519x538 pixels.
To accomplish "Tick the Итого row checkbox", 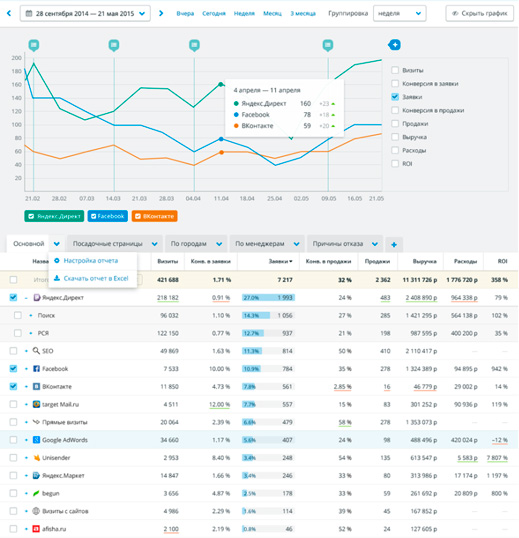I will click(x=13, y=280).
